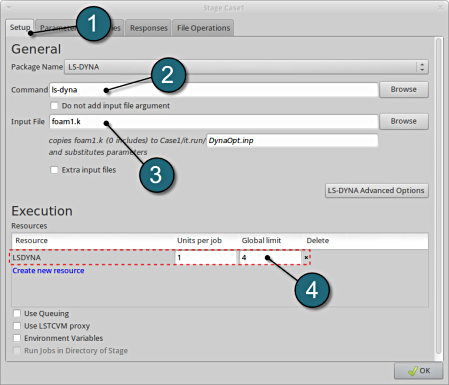Enable Environment Variables checkbox
The height and width of the screenshot is (385, 449).
click(x=17, y=338)
